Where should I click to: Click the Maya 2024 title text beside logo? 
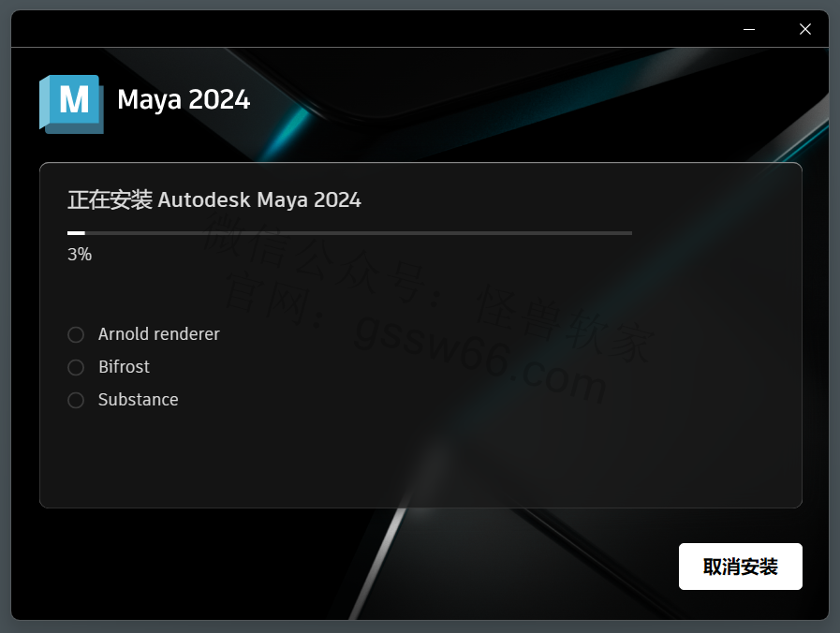(x=184, y=99)
